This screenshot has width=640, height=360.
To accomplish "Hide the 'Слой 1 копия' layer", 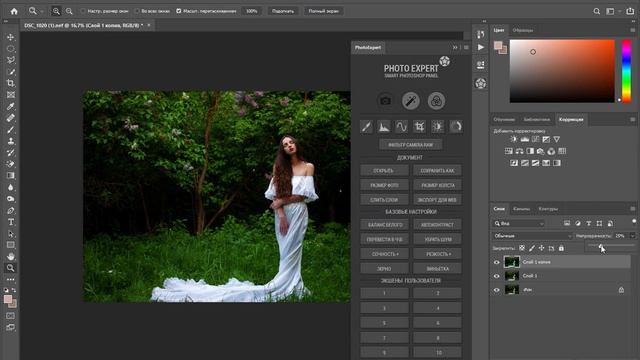I will click(x=497, y=262).
